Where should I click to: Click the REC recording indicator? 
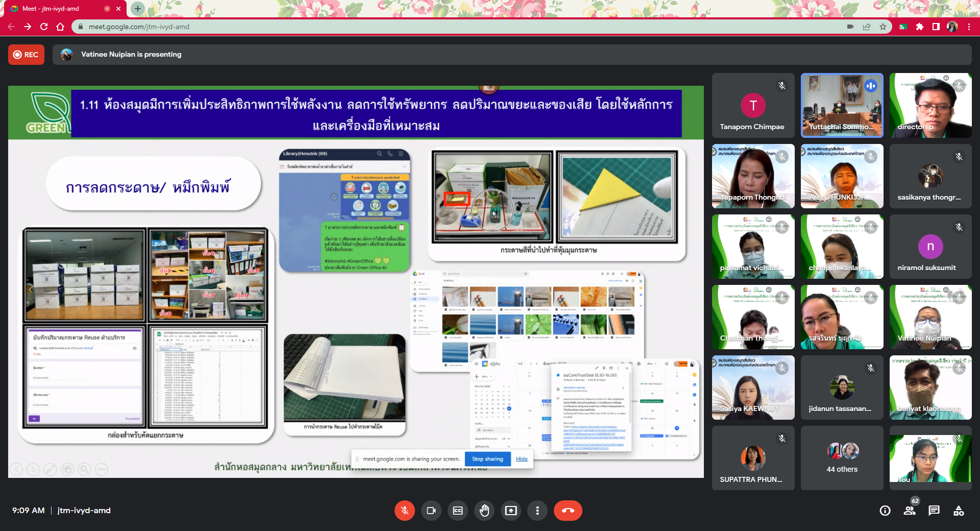(26, 55)
